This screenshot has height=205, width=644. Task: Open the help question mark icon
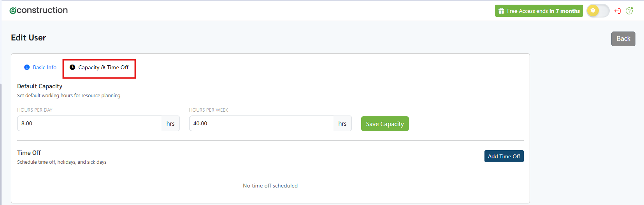(629, 11)
